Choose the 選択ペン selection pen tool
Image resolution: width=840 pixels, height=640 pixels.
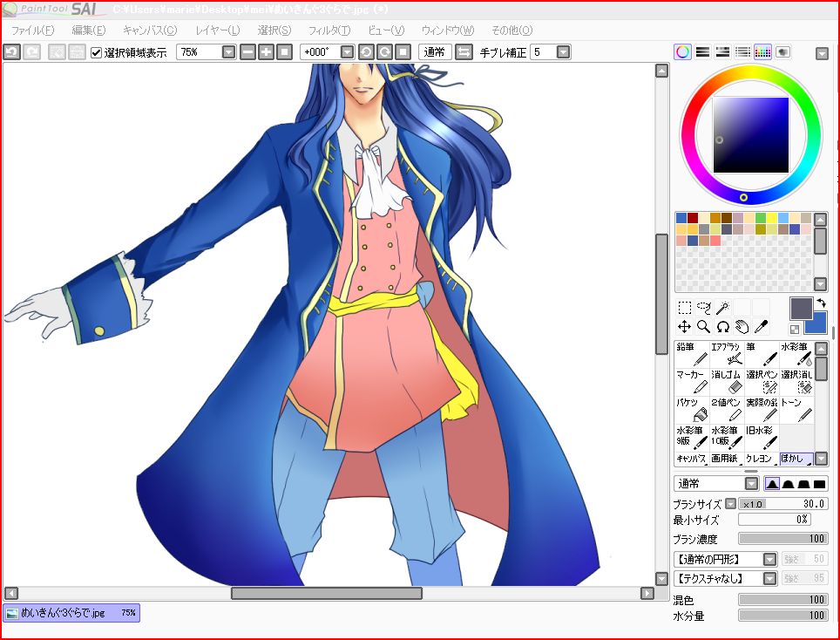pos(762,382)
